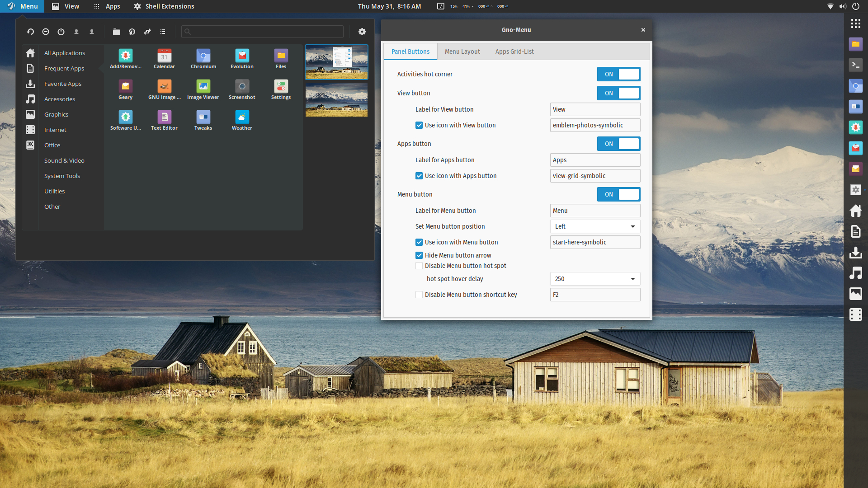Image resolution: width=868 pixels, height=488 pixels.
Task: Select the hot spot hover delay dropdown
Action: coord(594,278)
